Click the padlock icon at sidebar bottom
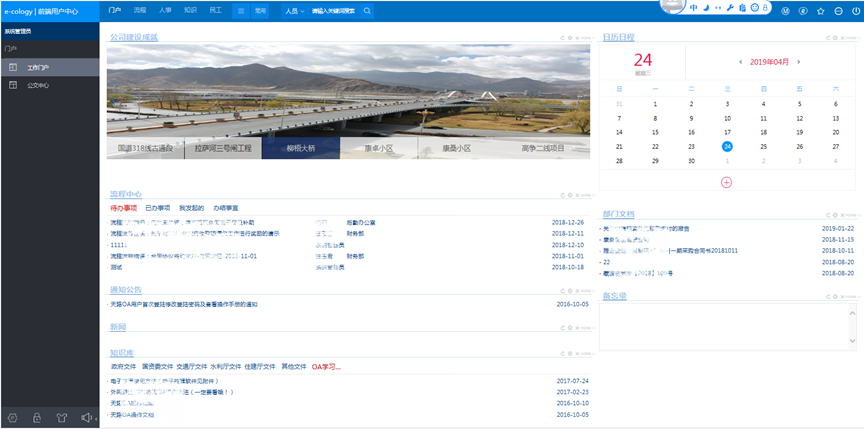This screenshot has width=864, height=429. click(37, 418)
